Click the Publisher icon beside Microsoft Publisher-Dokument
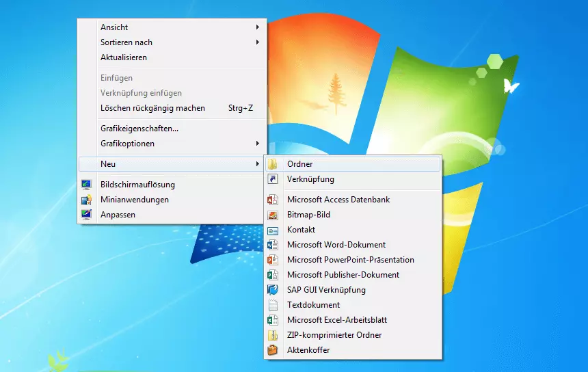The height and width of the screenshot is (372, 588). 273,275
